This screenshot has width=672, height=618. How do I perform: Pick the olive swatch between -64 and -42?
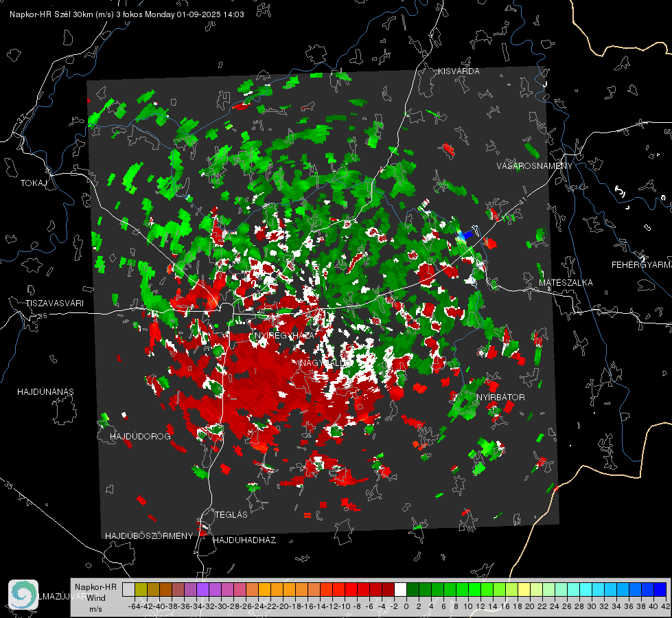[x=141, y=589]
